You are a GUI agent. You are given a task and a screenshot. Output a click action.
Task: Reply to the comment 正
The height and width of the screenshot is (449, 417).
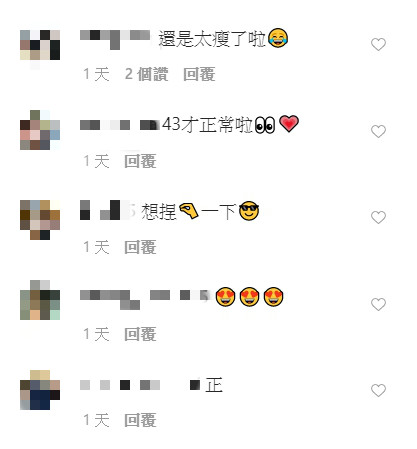140,420
